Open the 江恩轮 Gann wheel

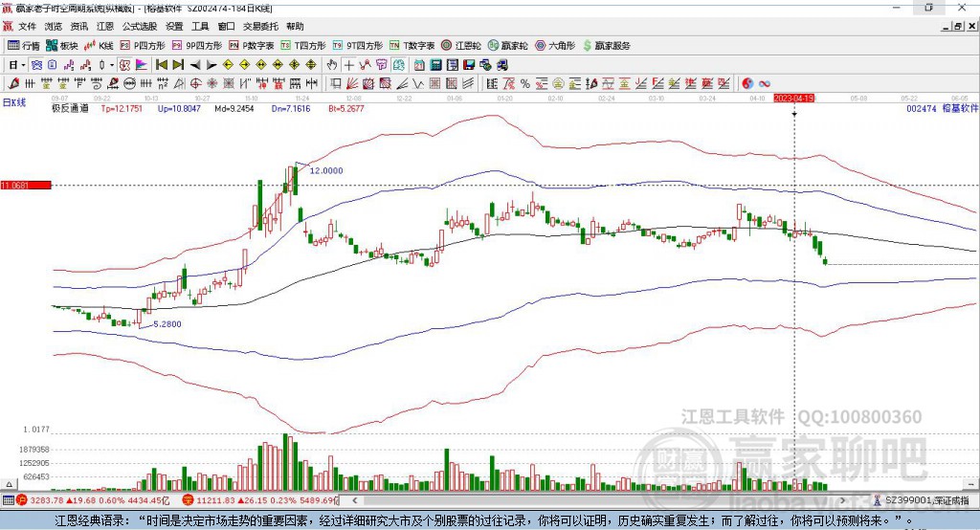461,46
